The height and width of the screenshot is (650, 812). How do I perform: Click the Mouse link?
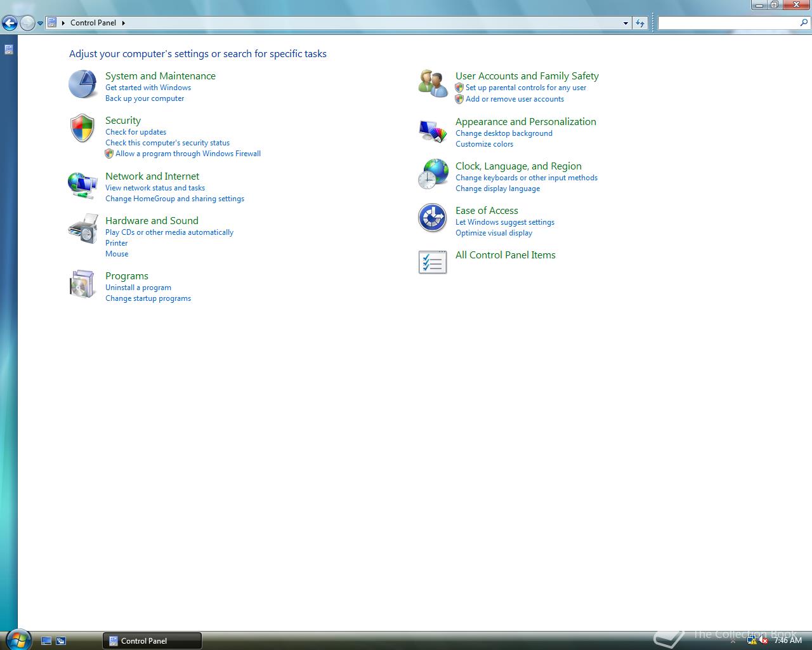117,254
